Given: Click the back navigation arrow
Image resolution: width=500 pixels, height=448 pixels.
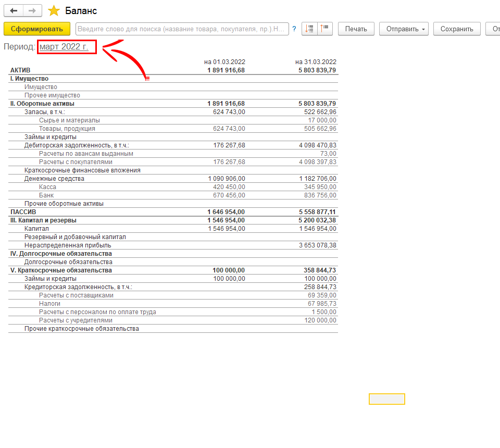Looking at the screenshot, I should [x=14, y=11].
